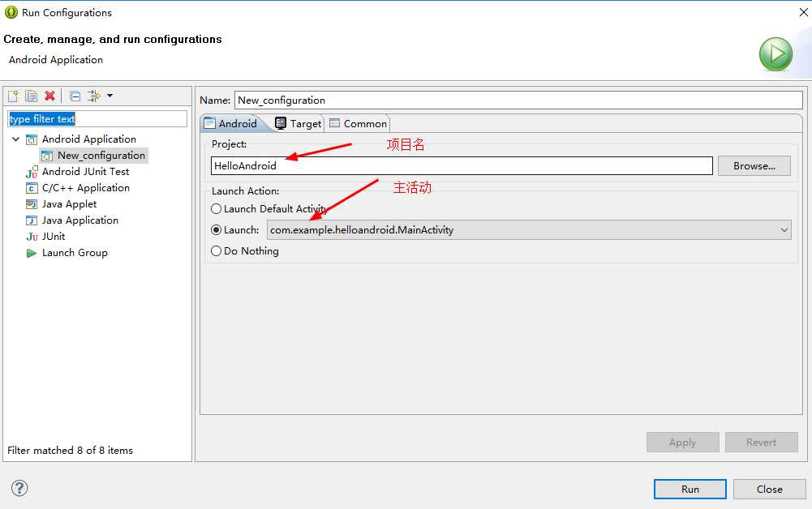Viewport: 812px width, 509px height.
Task: Open the help question mark icon
Action: [19, 488]
